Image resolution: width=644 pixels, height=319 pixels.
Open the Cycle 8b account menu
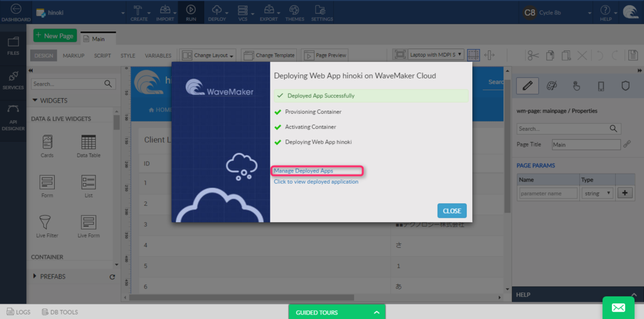click(557, 13)
